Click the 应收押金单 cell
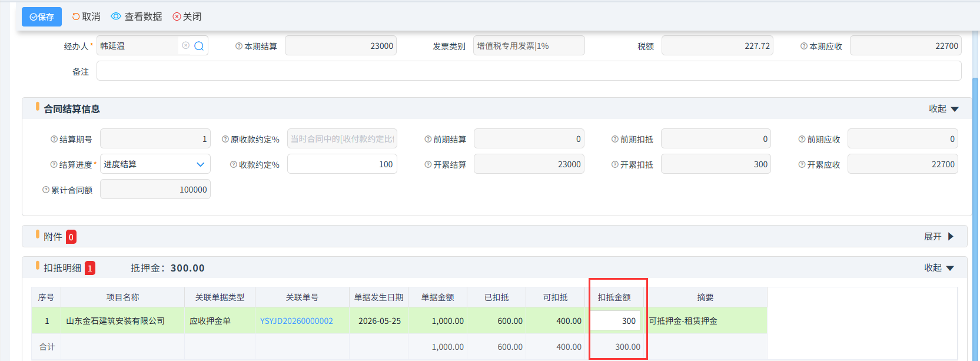 tap(220, 321)
